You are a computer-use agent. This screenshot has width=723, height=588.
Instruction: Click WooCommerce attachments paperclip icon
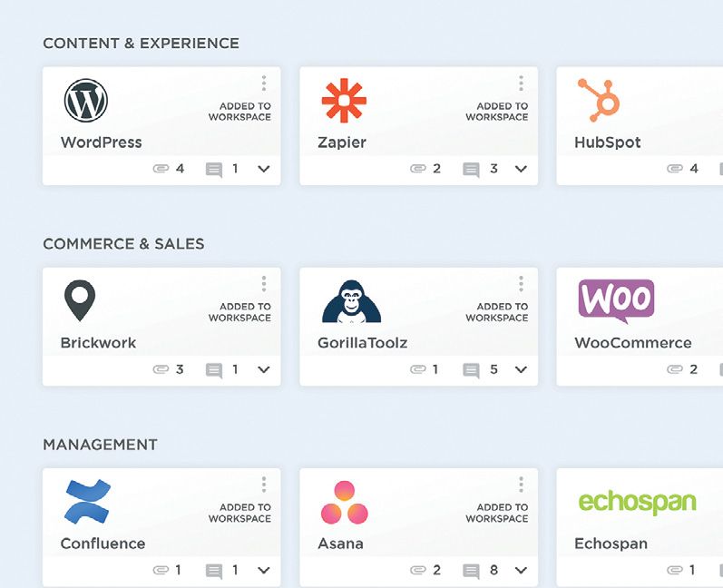[x=675, y=369]
